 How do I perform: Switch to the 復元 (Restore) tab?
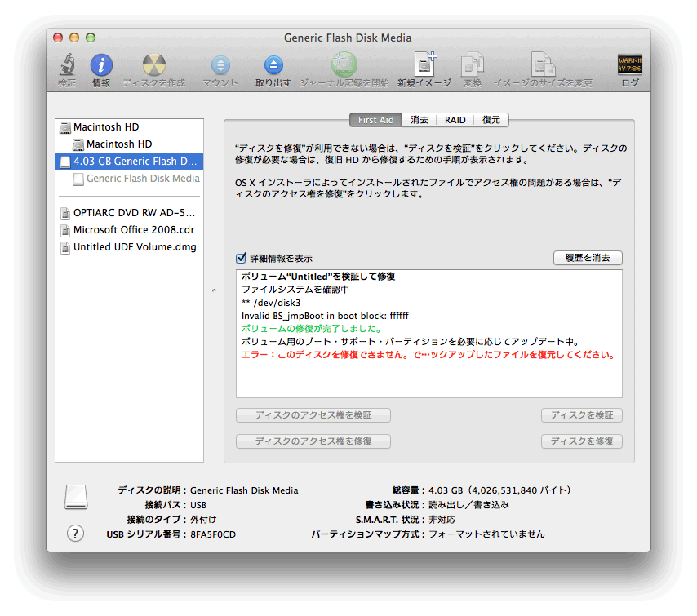pyautogui.click(x=491, y=120)
